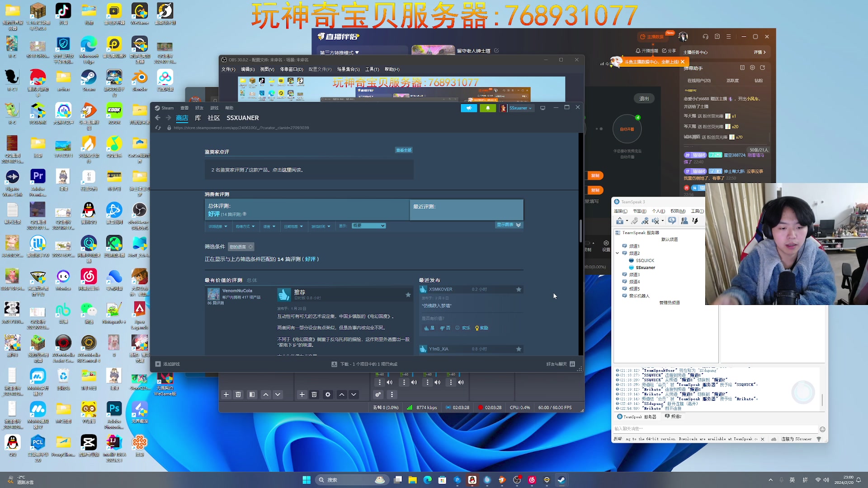
Task: Open Steam 社区 community tab
Action: click(x=213, y=118)
